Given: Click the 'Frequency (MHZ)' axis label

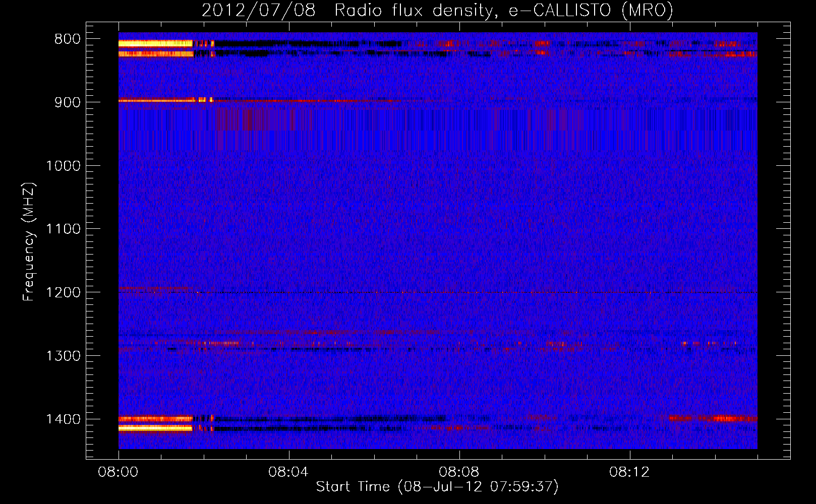Looking at the screenshot, I should [29, 242].
